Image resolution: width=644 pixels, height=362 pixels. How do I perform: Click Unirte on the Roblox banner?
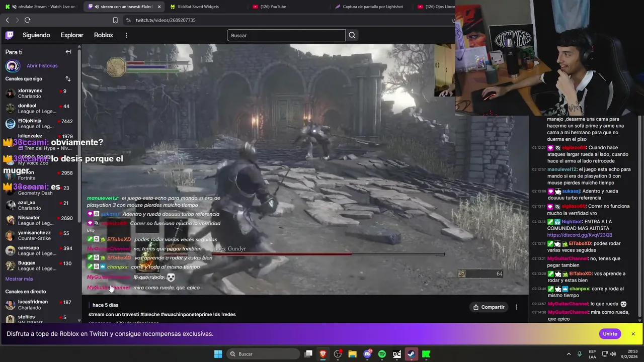(x=610, y=334)
